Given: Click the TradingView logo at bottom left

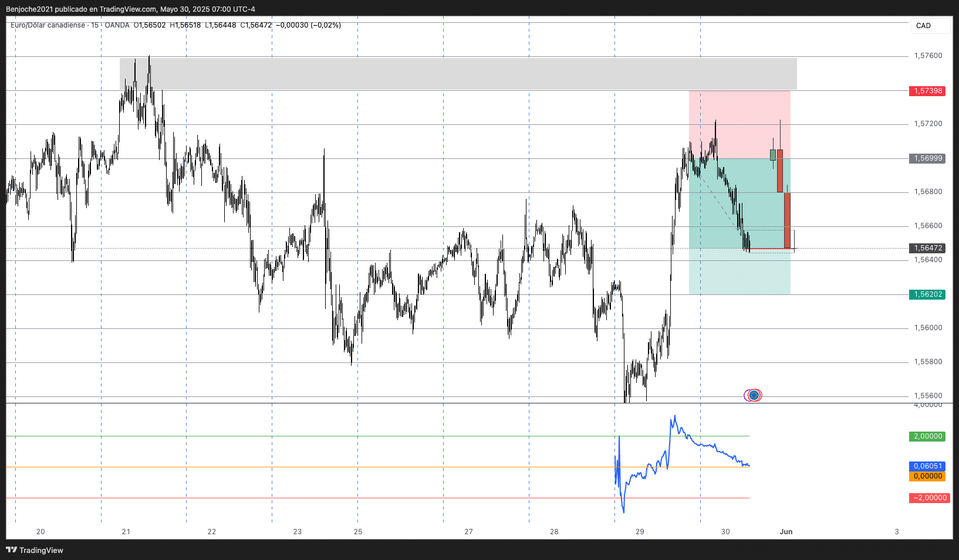Looking at the screenshot, I should click(35, 550).
